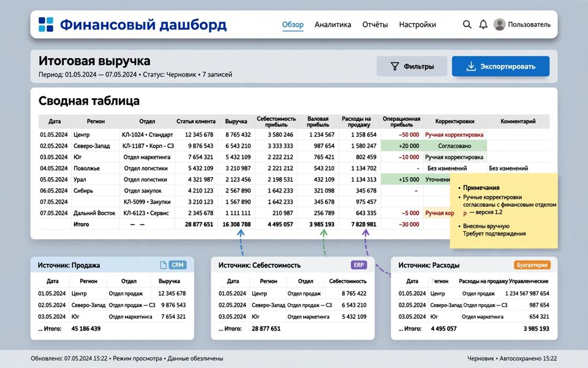Click the Источник: Расходы card title
Image resolution: width=588 pixels, height=368 pixels.
429,265
